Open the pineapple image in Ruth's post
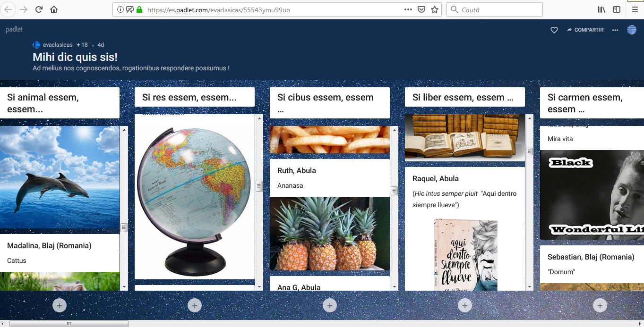The height and width of the screenshot is (327, 644). tap(329, 234)
